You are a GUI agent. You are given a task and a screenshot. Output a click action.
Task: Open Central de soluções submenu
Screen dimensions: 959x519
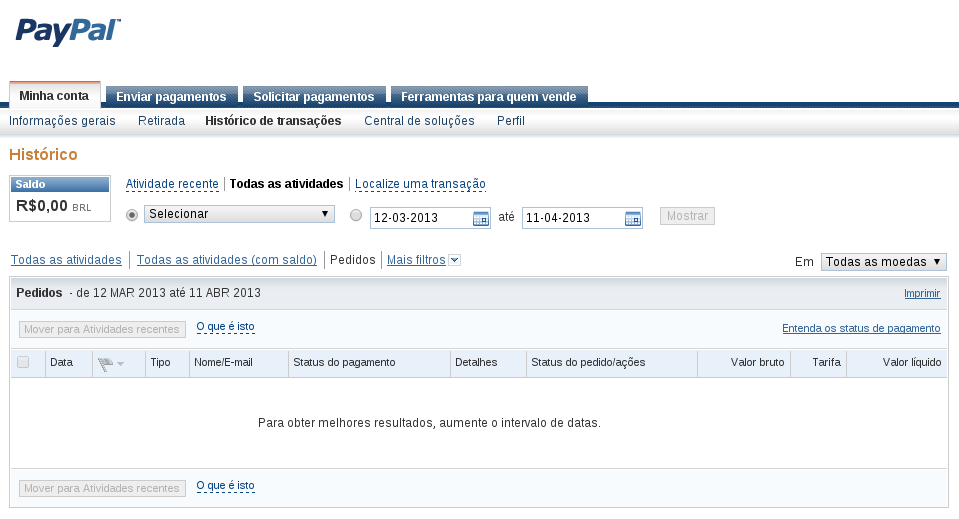(420, 120)
